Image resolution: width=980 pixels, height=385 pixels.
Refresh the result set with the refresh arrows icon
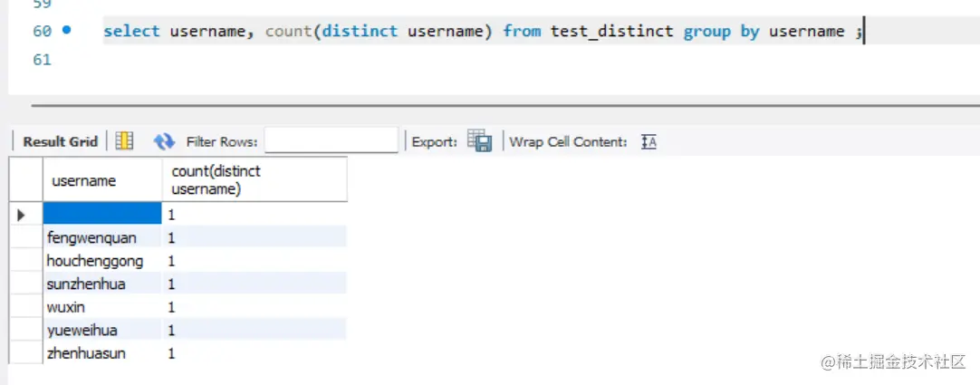point(164,141)
